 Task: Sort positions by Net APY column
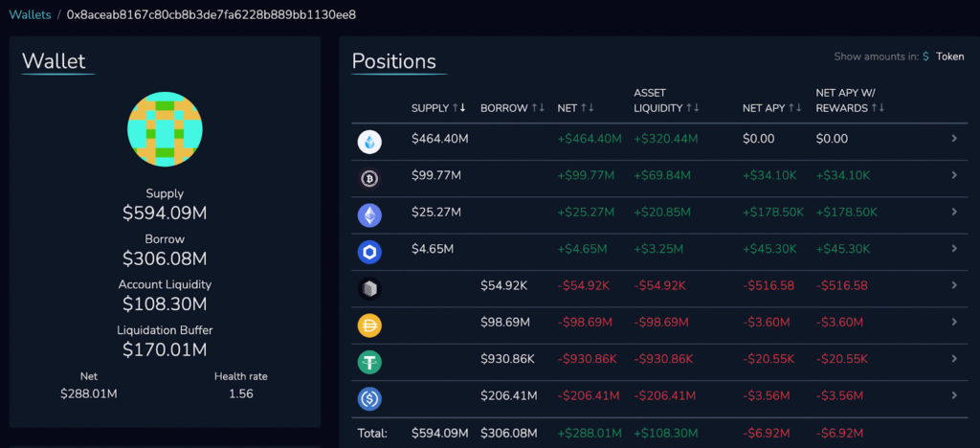pyautogui.click(x=771, y=108)
